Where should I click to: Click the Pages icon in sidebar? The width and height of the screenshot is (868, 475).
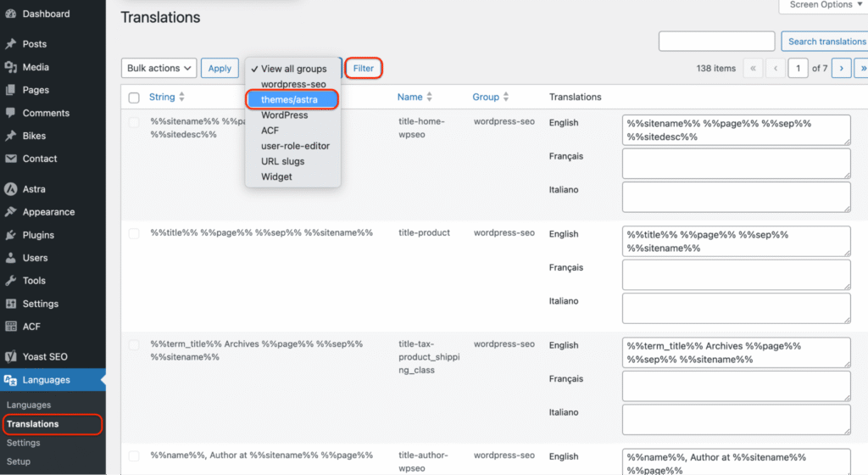tap(10, 90)
